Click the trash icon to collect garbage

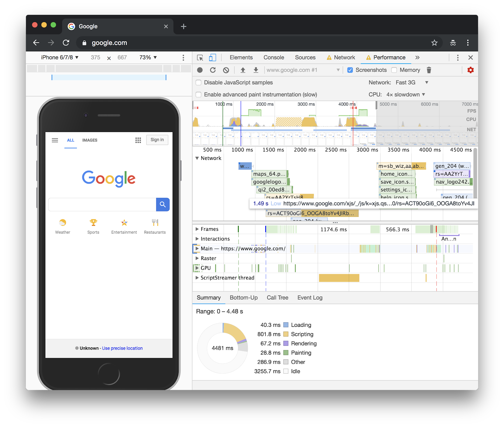click(429, 70)
